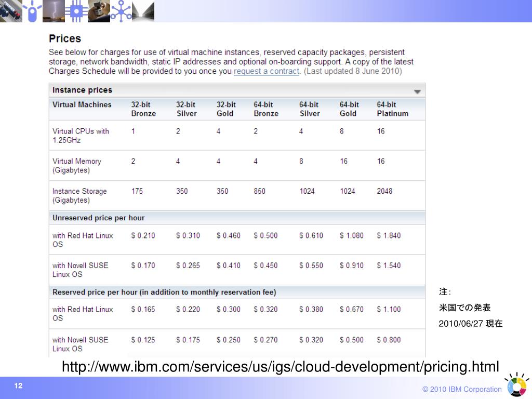
Task: Click the $ 0.910 SUSE price
Action: (352, 265)
